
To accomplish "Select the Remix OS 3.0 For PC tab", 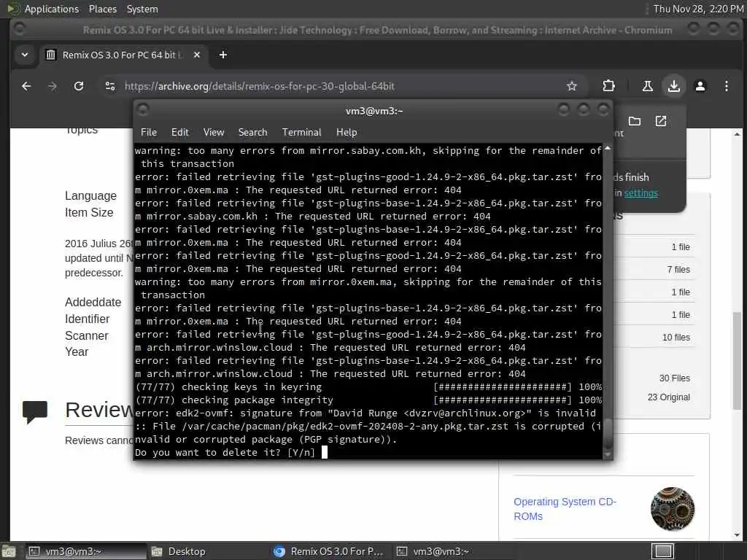I will pos(124,55).
